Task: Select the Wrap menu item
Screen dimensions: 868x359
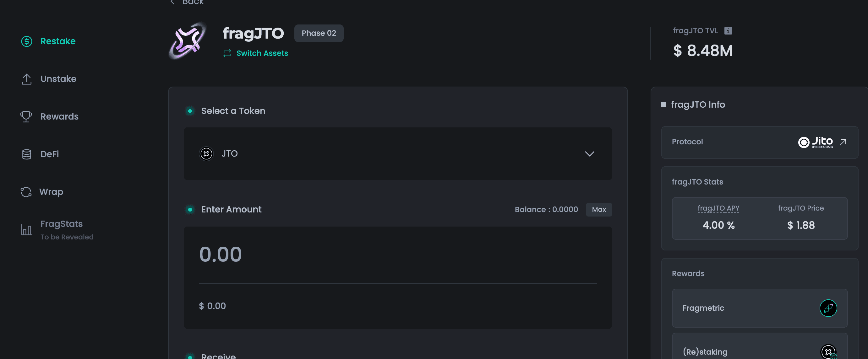Action: coord(42,192)
